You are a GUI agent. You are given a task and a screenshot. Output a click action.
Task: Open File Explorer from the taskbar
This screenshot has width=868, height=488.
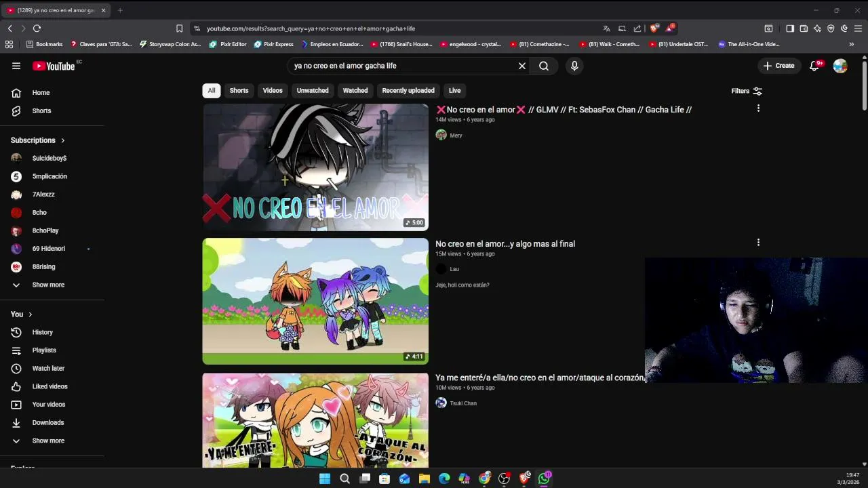click(x=425, y=479)
